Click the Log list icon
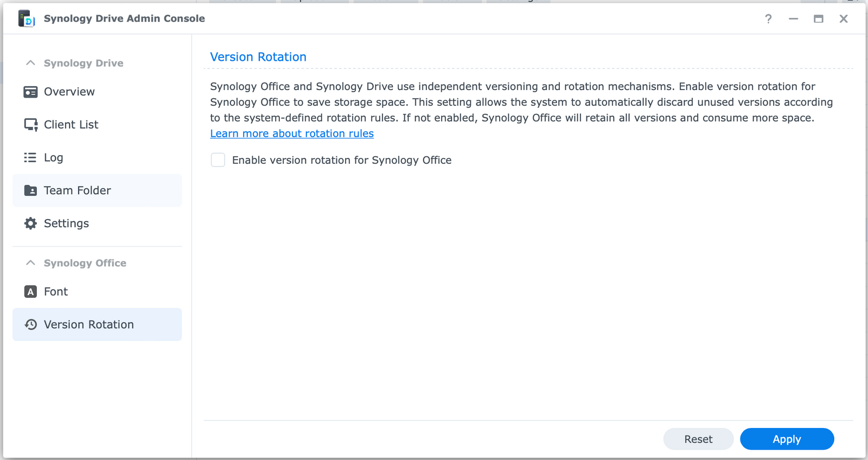 tap(30, 158)
